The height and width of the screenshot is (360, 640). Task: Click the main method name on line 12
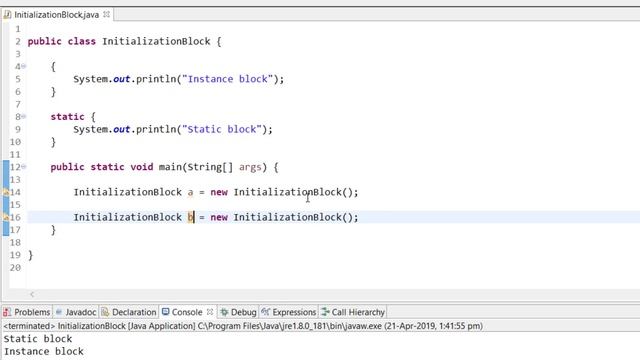(x=170, y=167)
